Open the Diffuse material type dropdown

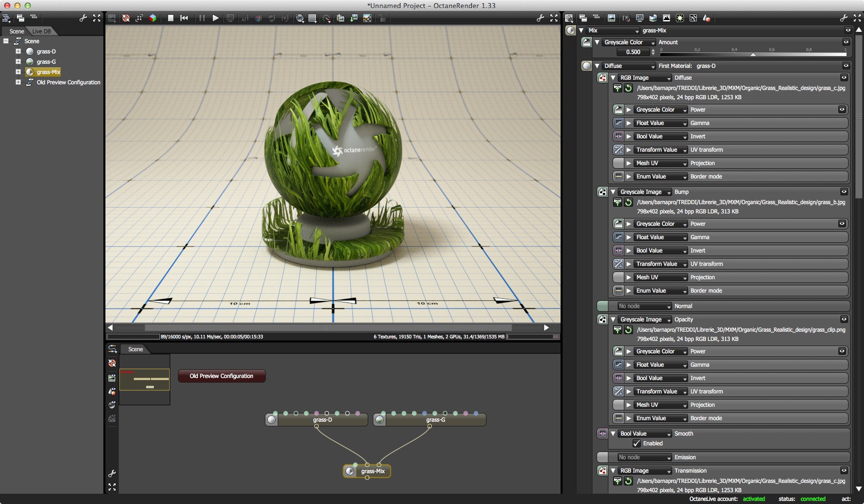coord(629,66)
